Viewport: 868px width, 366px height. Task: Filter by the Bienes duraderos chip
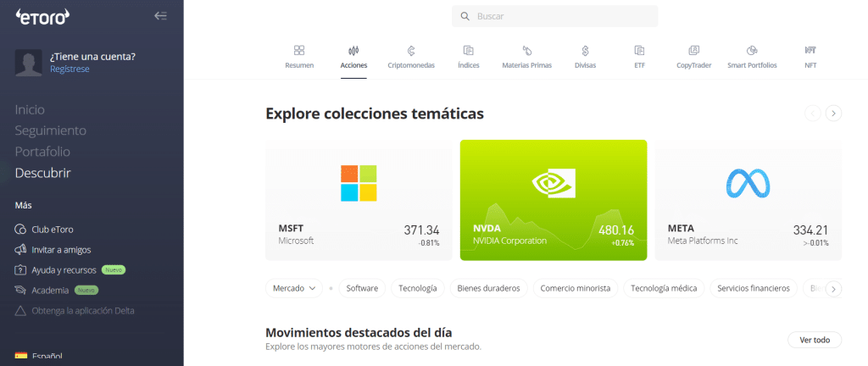[x=489, y=288]
